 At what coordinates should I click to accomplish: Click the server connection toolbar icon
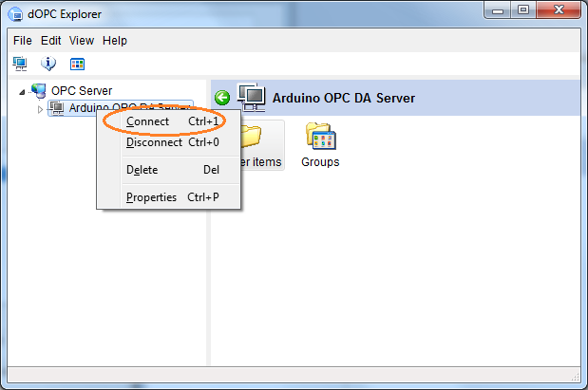(x=20, y=64)
